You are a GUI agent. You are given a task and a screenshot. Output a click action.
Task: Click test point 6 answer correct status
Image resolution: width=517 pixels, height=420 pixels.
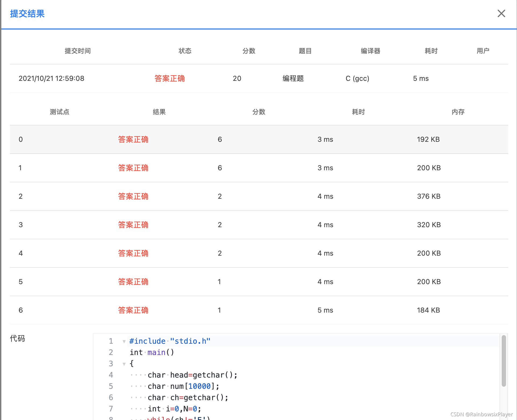133,310
